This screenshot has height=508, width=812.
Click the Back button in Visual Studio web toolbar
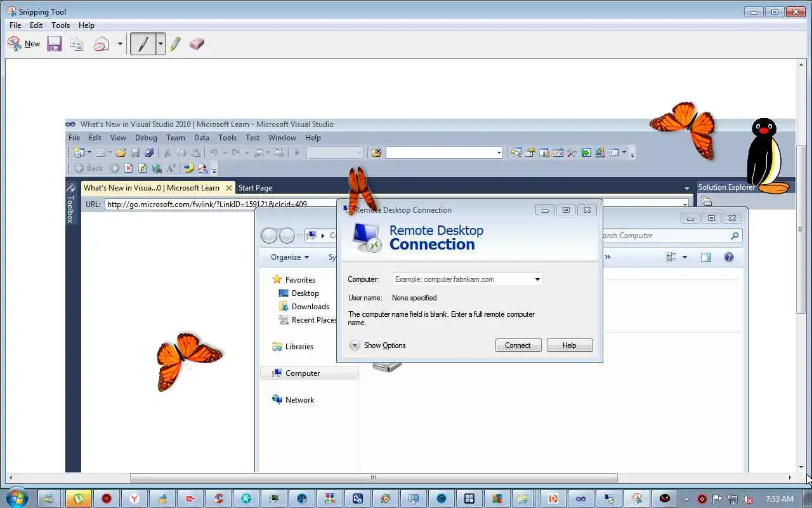[89, 168]
